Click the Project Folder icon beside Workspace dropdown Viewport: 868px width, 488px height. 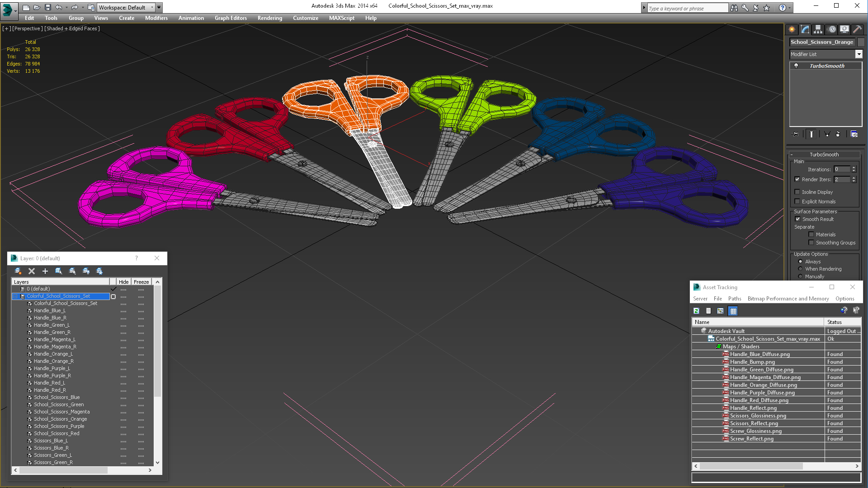[x=91, y=8]
